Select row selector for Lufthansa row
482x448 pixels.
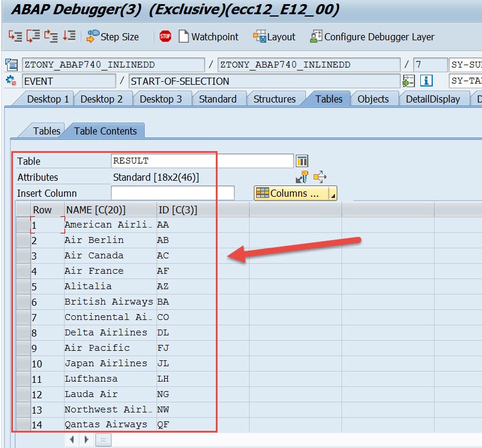click(23, 379)
